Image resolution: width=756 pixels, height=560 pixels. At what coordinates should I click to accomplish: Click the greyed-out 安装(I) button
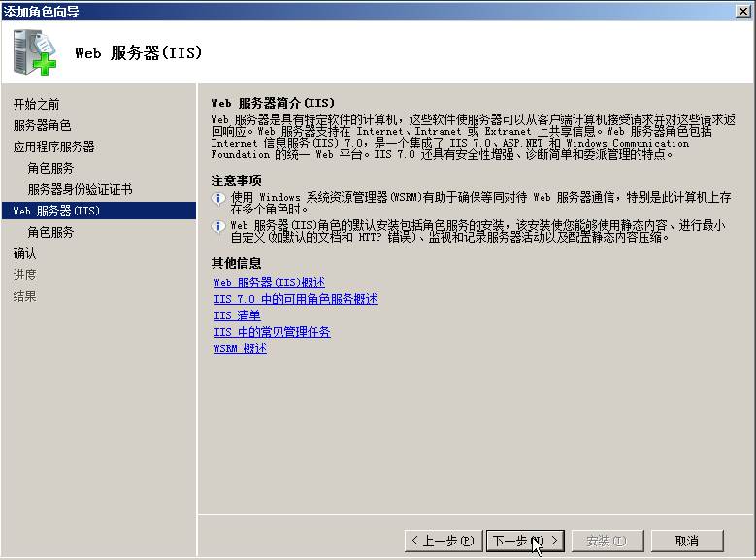coord(608,541)
